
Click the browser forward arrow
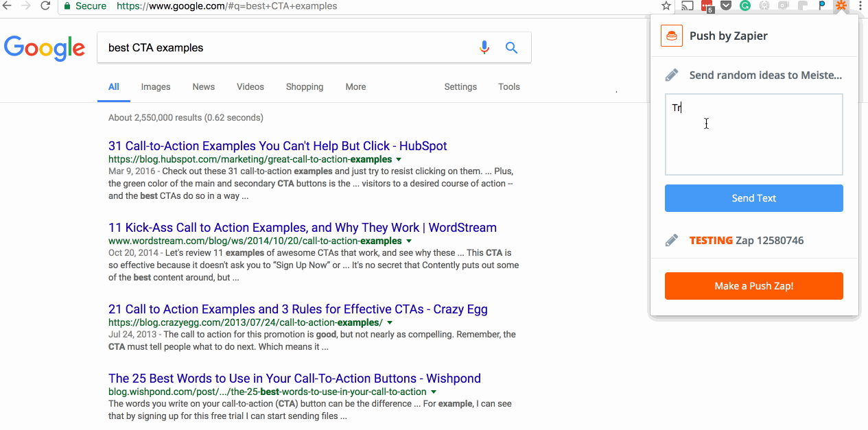point(26,6)
